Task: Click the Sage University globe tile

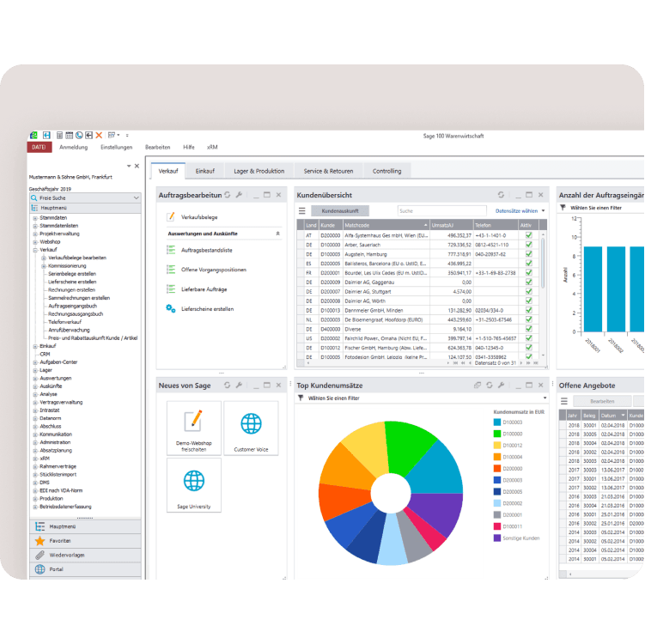Action: (193, 485)
